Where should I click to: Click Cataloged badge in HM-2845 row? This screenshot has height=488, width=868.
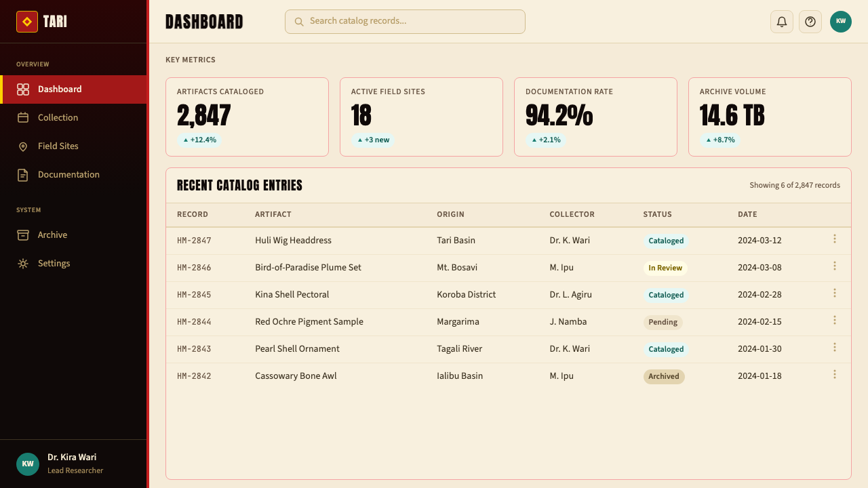(666, 295)
